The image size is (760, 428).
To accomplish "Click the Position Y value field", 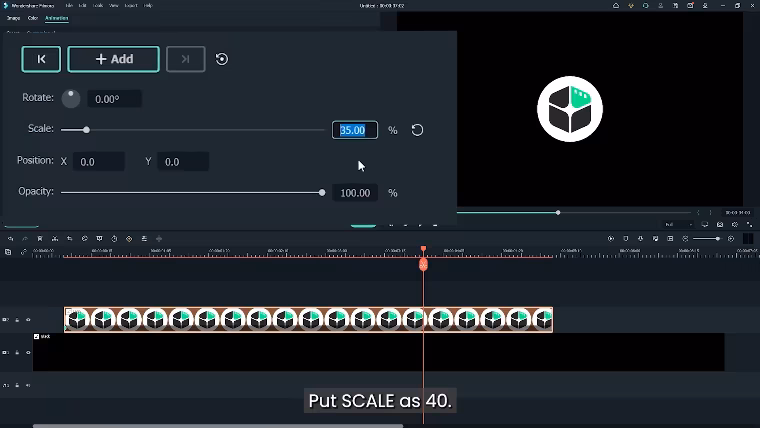I will [183, 162].
